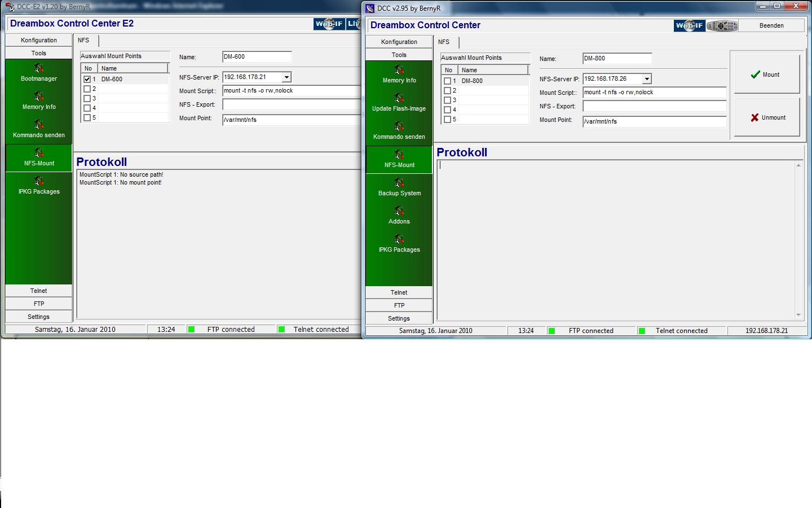Expand NFS-Server IP dropdown showing 192.168.178.26
The image size is (812, 508).
[x=647, y=79]
